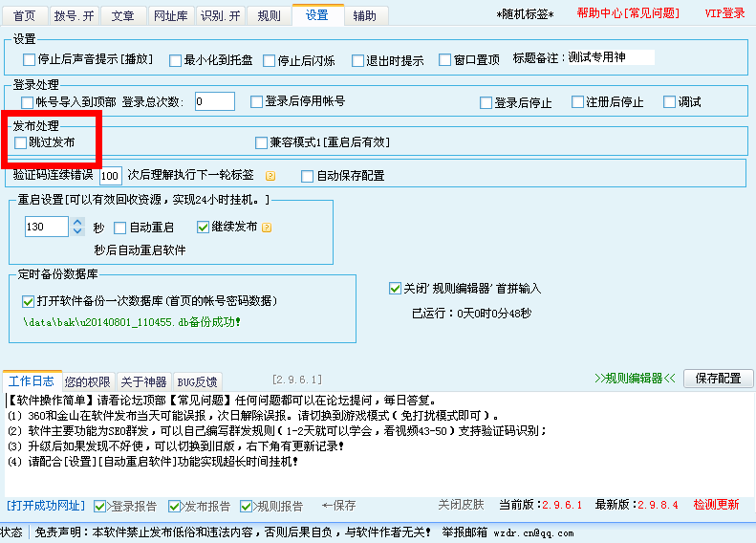Viewport: 756px width, 543px height.
Task: Toggle the 调试 debug checkbox
Action: 669,102
